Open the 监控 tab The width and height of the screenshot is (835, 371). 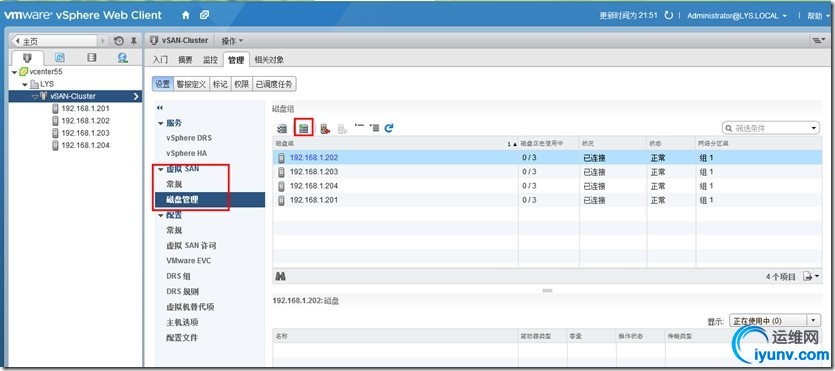pos(210,60)
